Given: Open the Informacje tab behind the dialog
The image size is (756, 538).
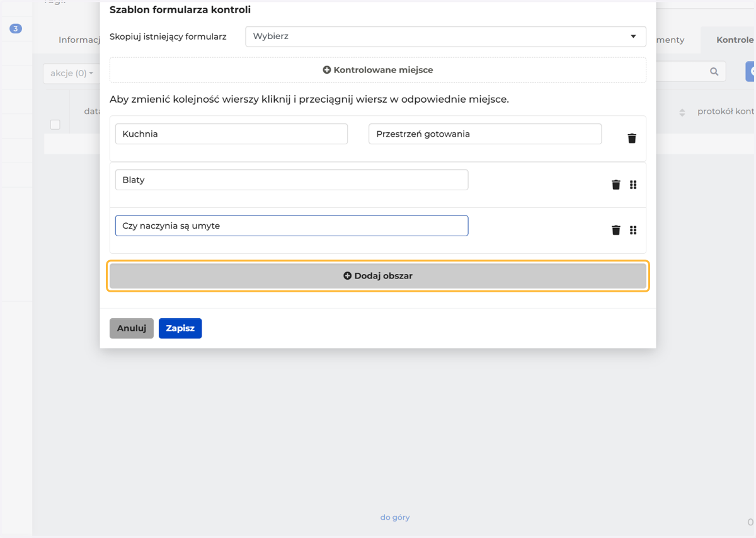Looking at the screenshot, I should pos(79,40).
